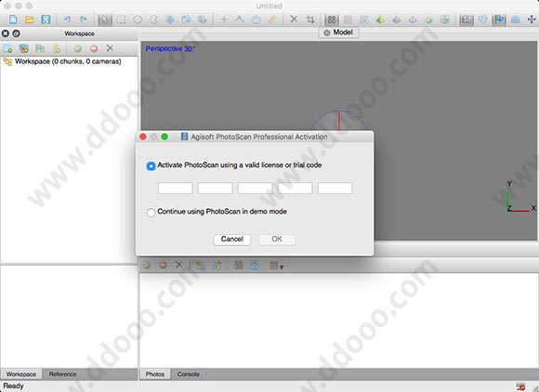Toggle Show Markers flag icon
Screen dimensions: 539x392
[499, 20]
